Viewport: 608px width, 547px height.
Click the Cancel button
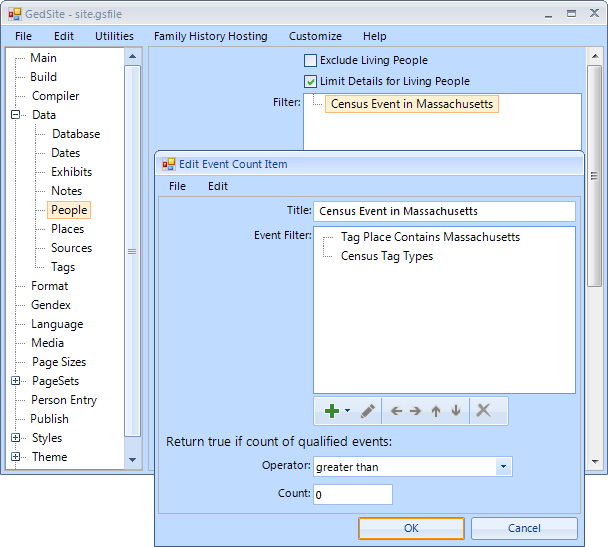click(x=524, y=528)
